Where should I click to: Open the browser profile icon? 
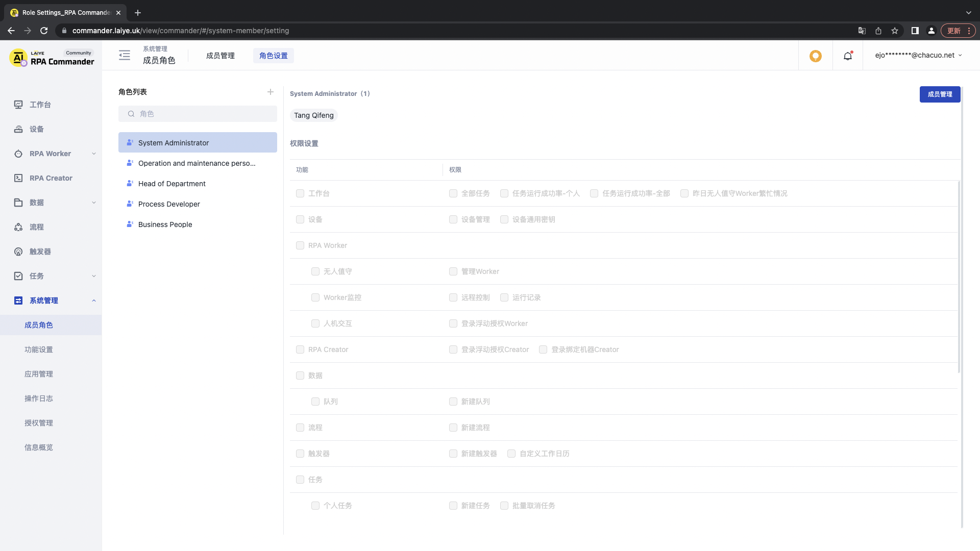(932, 31)
